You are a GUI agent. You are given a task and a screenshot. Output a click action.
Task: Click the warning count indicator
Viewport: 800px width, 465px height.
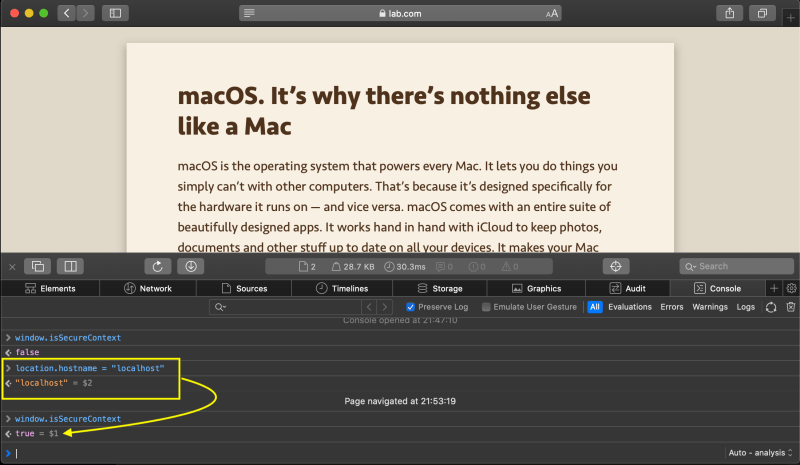coord(510,266)
